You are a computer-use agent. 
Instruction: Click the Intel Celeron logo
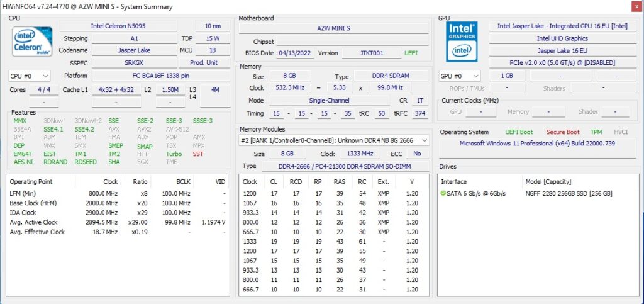[33, 42]
